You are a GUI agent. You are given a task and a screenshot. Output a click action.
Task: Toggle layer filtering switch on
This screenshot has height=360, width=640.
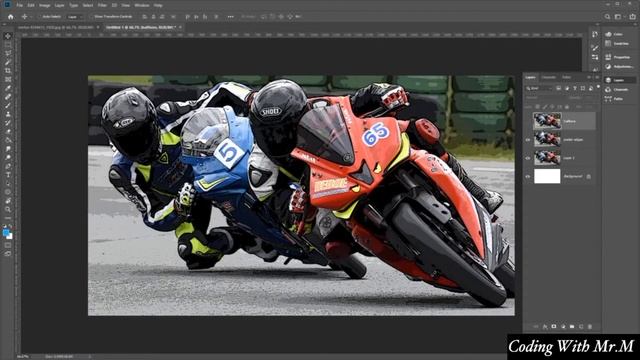click(598, 87)
